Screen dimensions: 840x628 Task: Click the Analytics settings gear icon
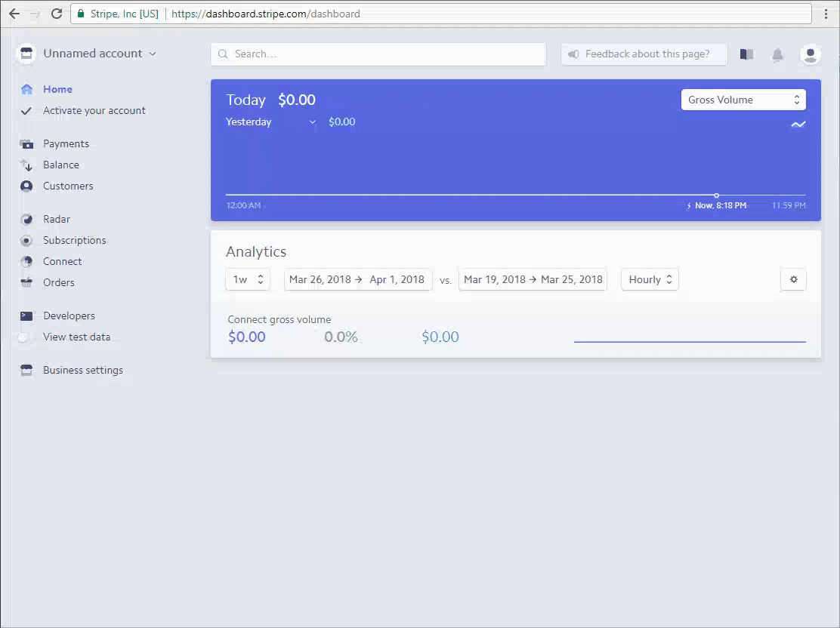793,279
